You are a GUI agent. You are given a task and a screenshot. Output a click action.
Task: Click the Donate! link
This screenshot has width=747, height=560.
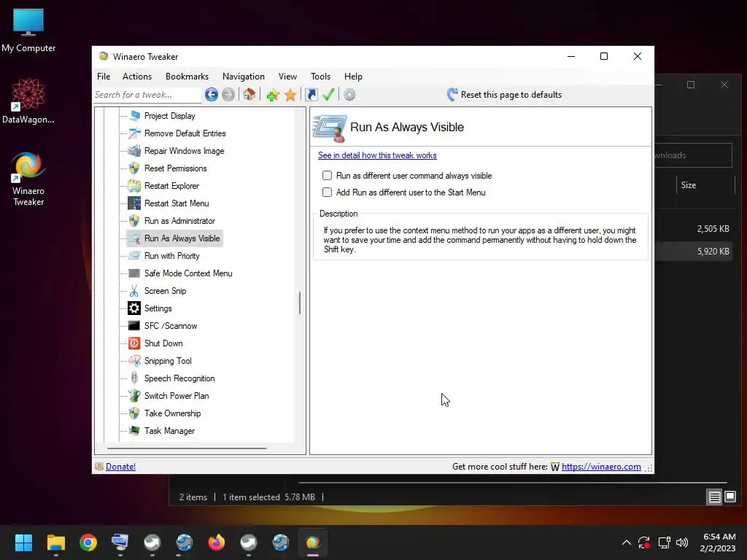point(120,467)
